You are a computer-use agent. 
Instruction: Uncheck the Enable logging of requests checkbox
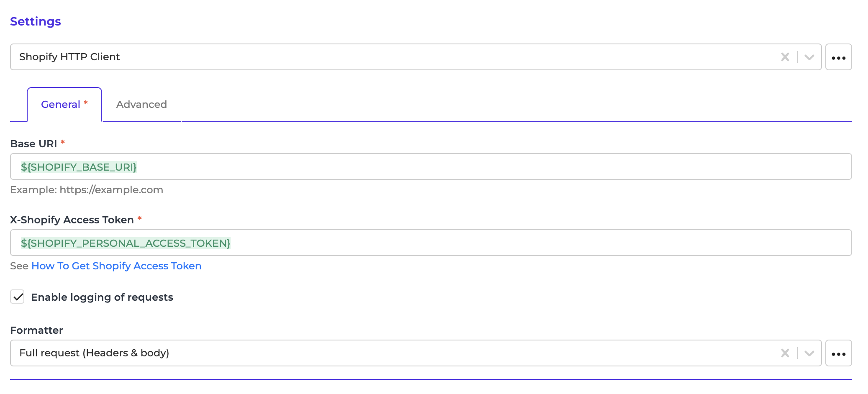click(18, 297)
